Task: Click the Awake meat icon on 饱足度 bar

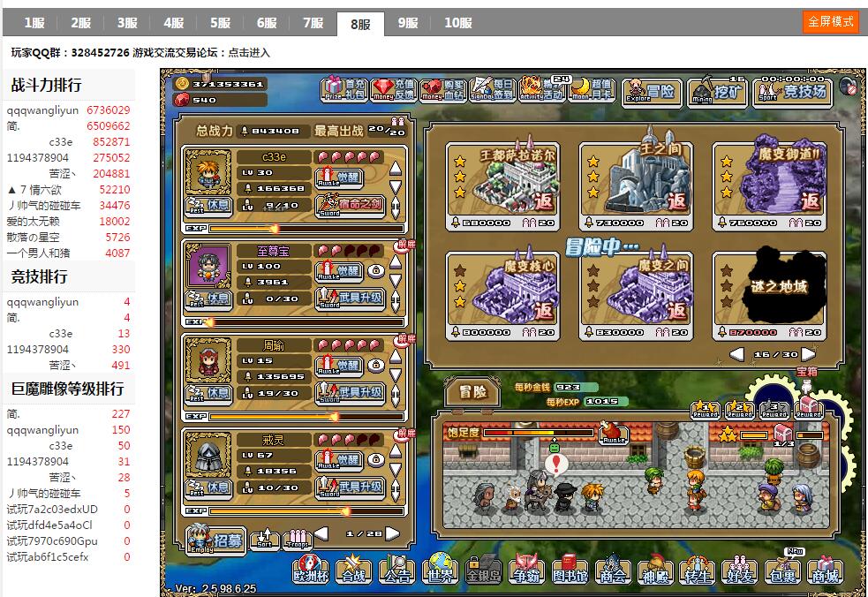Action: (614, 433)
